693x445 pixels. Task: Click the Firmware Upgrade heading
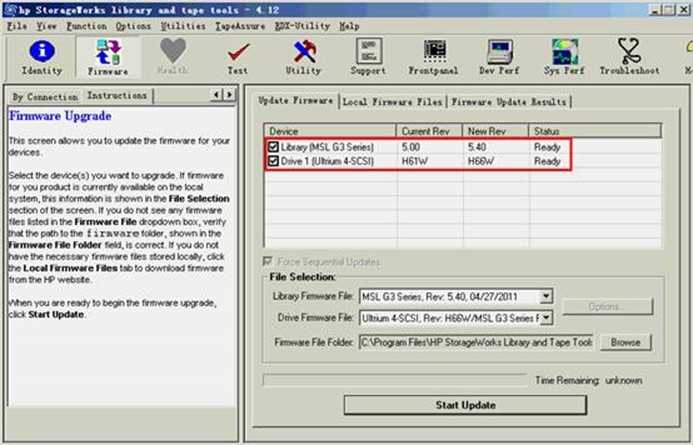[x=60, y=116]
